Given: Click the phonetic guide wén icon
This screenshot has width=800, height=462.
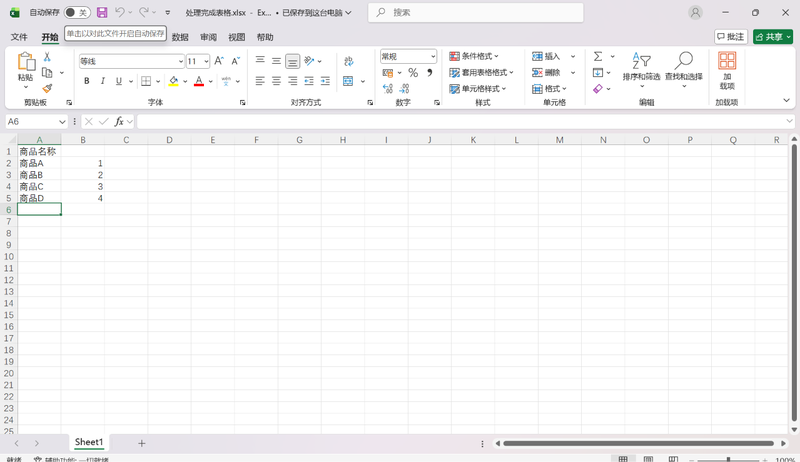Looking at the screenshot, I should pos(226,81).
